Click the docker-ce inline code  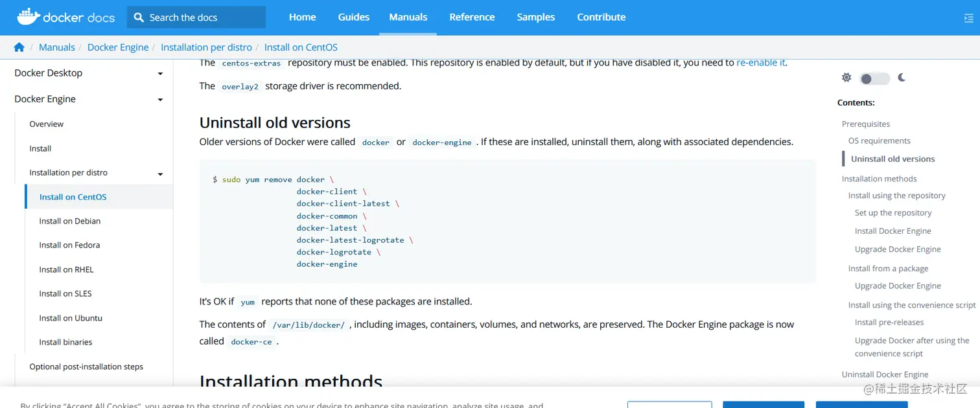251,341
